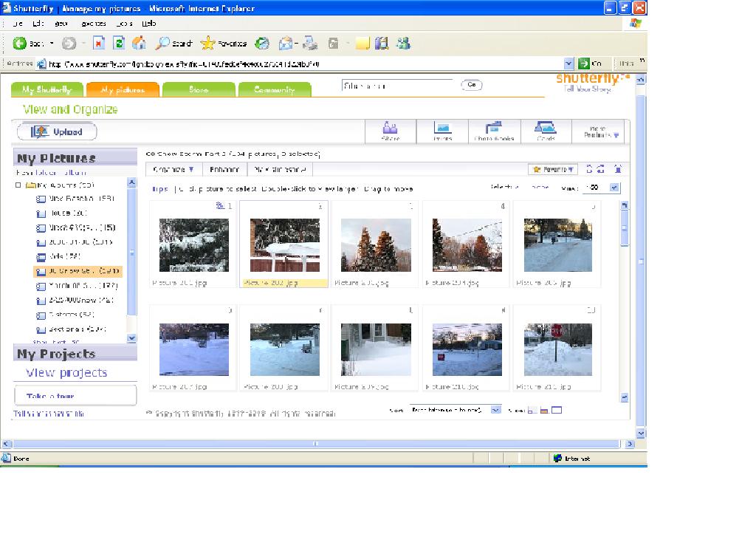Collapse the My Albums tree node
The width and height of the screenshot is (756, 548).
point(18,185)
